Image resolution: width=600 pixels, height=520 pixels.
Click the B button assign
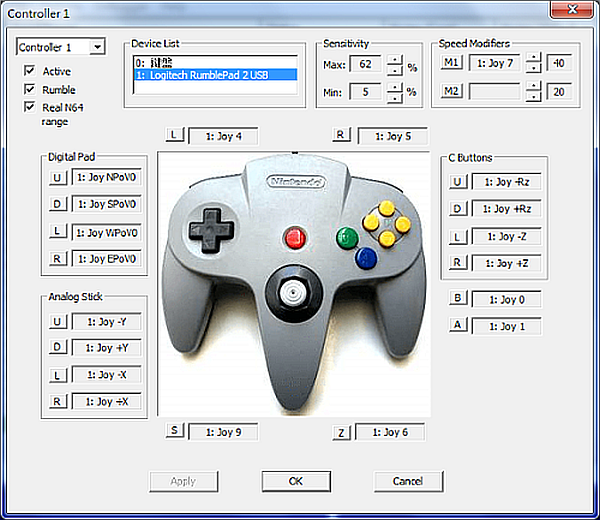pyautogui.click(x=458, y=298)
